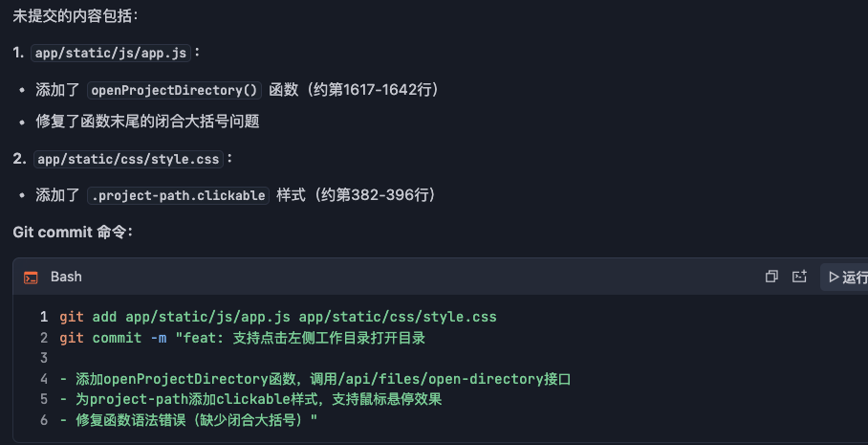This screenshot has height=445, width=868.
Task: Click the "Git commit 命令" heading text
Action: point(79,233)
